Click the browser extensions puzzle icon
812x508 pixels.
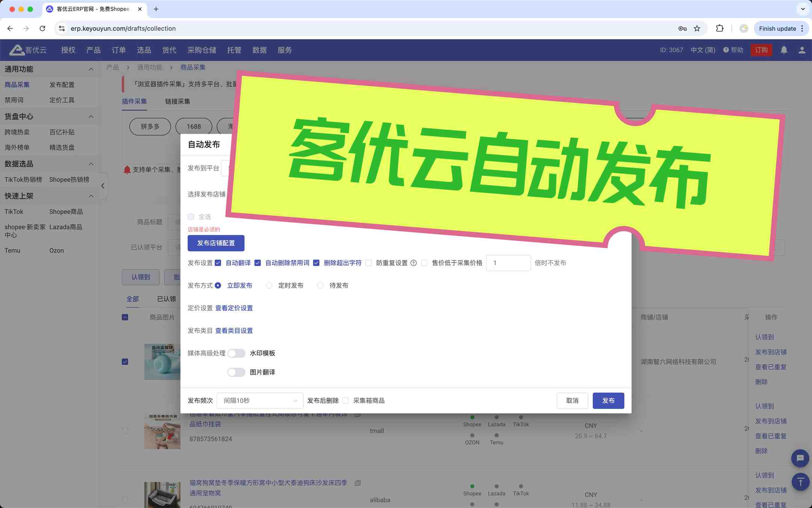(720, 29)
